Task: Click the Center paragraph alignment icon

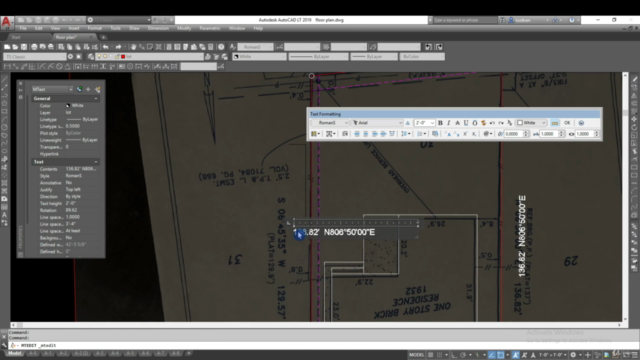Action: click(366, 134)
